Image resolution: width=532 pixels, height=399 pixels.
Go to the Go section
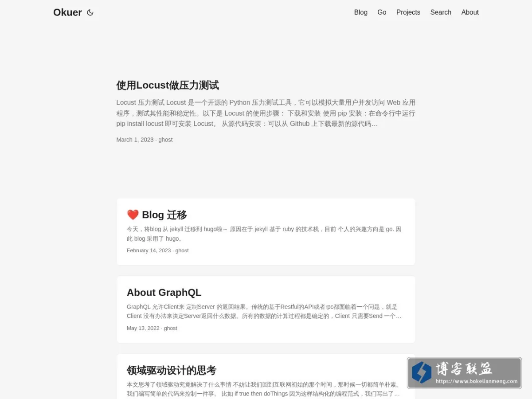382,12
